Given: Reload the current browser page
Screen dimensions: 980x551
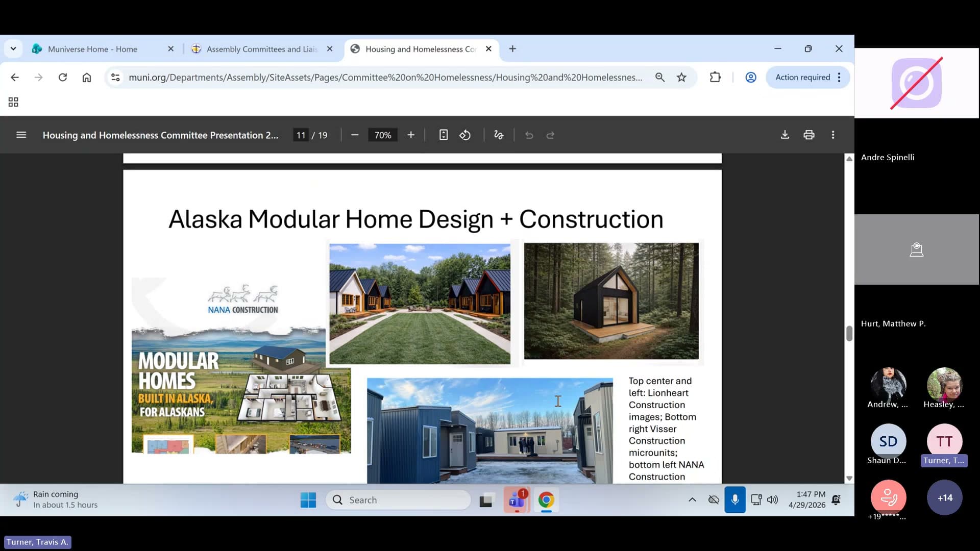Looking at the screenshot, I should [x=63, y=78].
